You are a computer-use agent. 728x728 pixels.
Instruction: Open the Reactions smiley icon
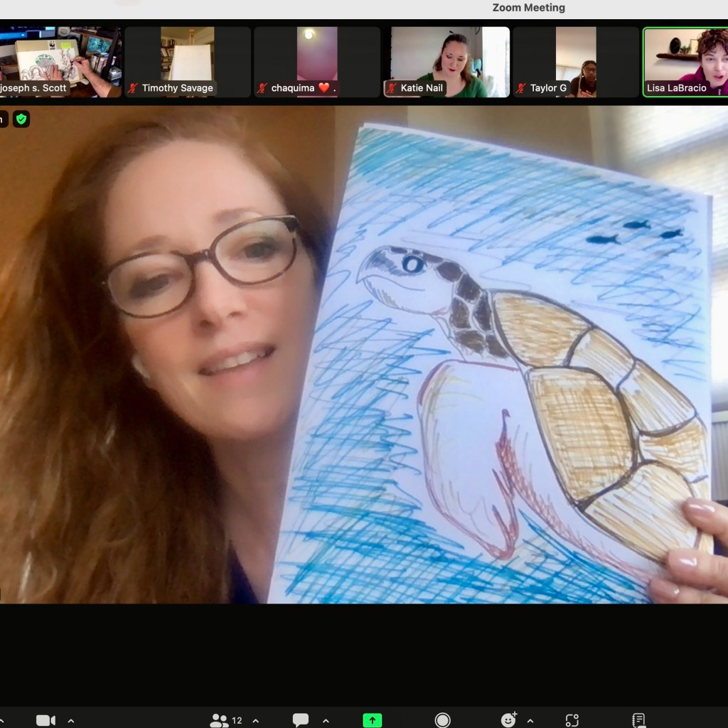pos(508,720)
